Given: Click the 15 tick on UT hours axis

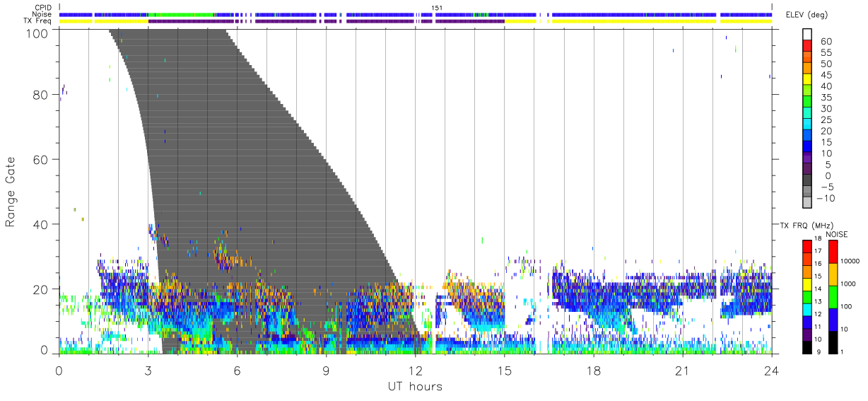Looking at the screenshot, I should click(x=504, y=370).
